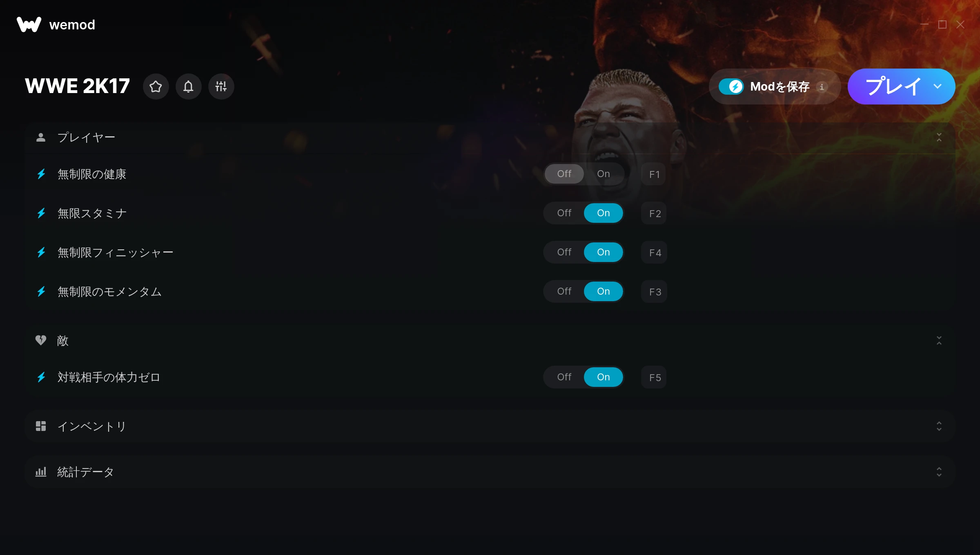Click the favorite star icon beside WWE 2K17
This screenshot has height=555, width=980.
(156, 87)
